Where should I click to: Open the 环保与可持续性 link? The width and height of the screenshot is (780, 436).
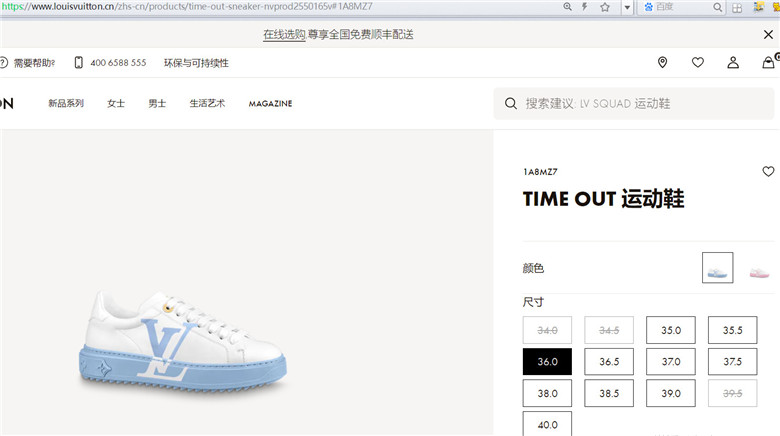[x=196, y=63]
